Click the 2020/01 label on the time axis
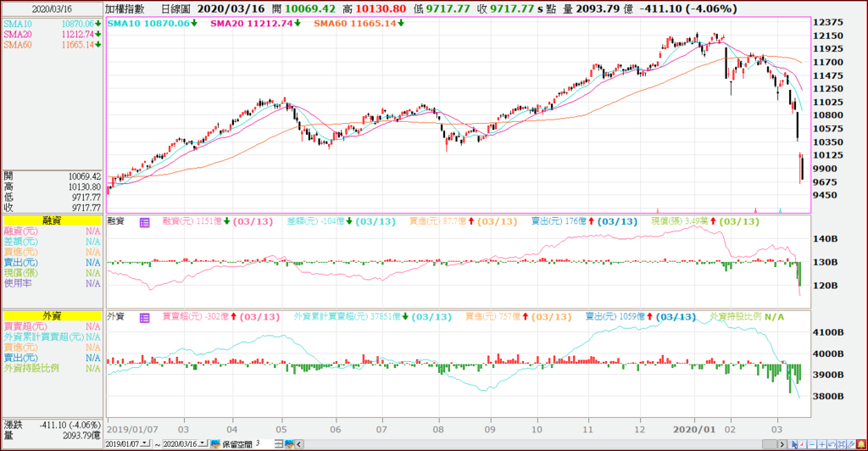The width and height of the screenshot is (868, 451). point(693,430)
